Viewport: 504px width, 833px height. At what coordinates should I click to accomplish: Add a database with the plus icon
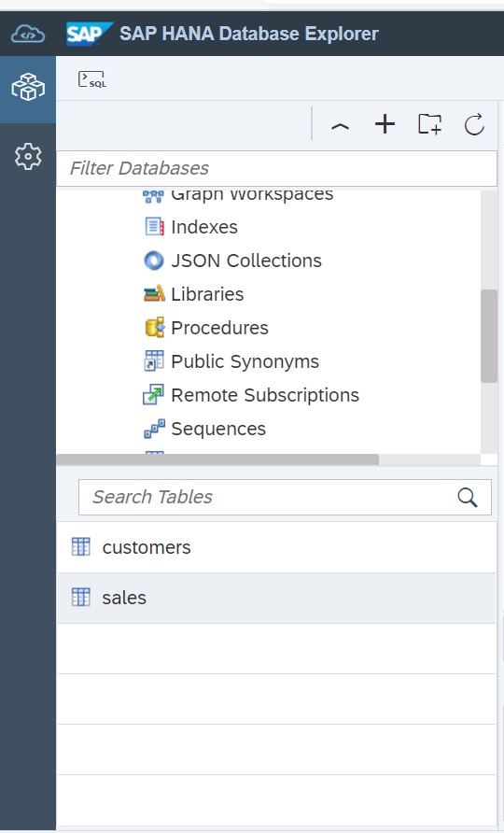(x=385, y=124)
